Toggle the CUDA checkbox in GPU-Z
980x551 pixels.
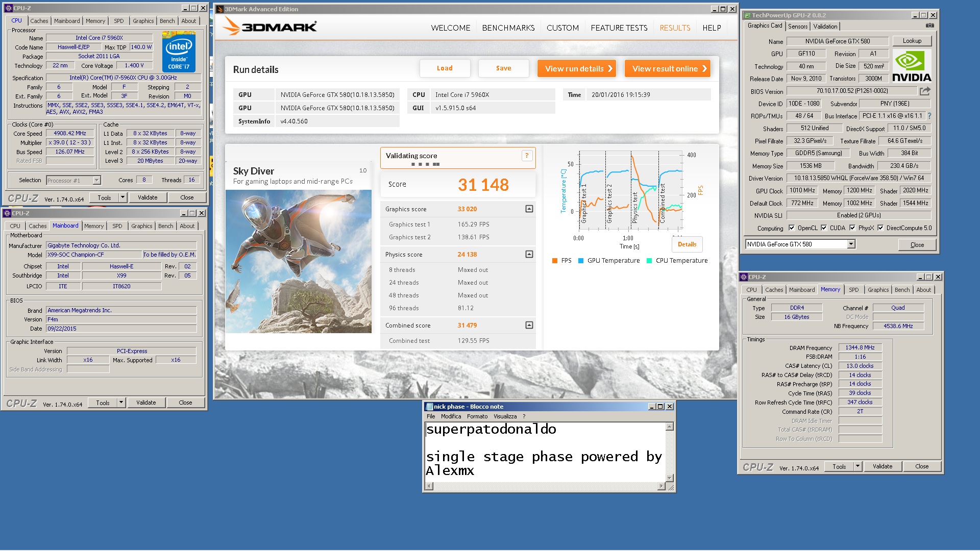824,228
